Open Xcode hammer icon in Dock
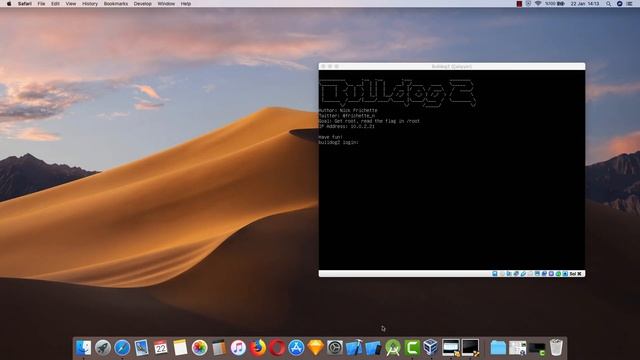The width and height of the screenshot is (640, 360). (354, 348)
